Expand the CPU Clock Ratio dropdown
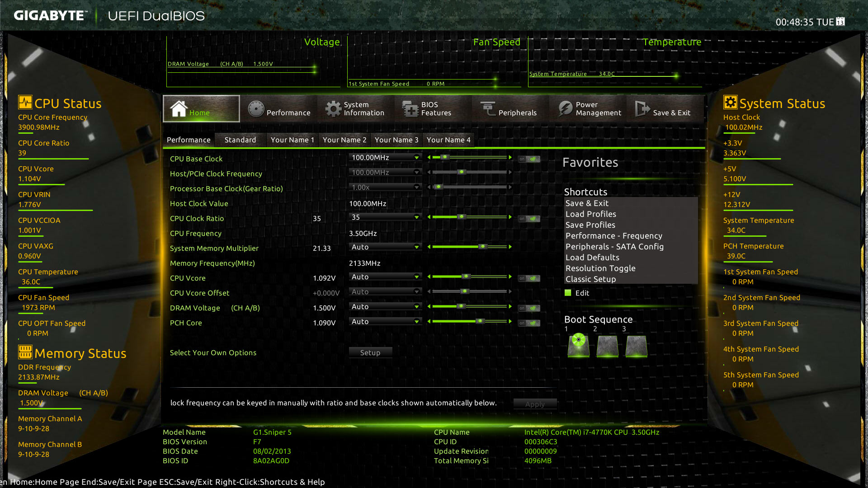The height and width of the screenshot is (488, 868). click(x=385, y=217)
